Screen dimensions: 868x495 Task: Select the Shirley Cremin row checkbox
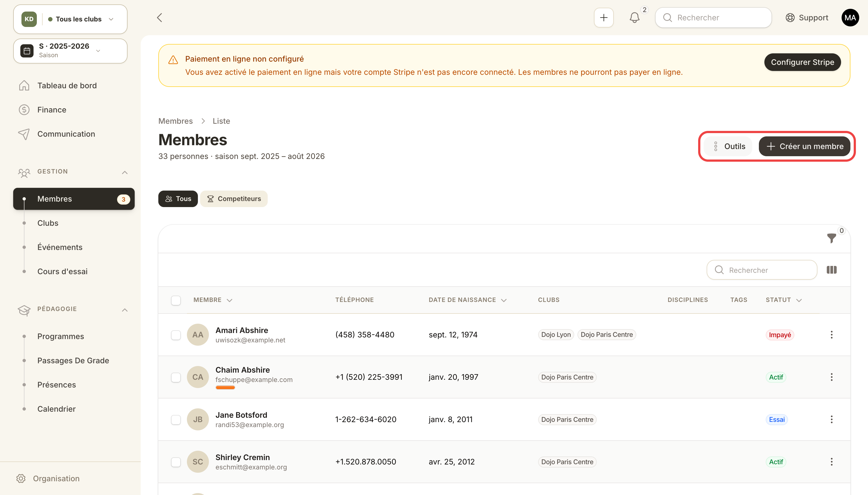(176, 462)
